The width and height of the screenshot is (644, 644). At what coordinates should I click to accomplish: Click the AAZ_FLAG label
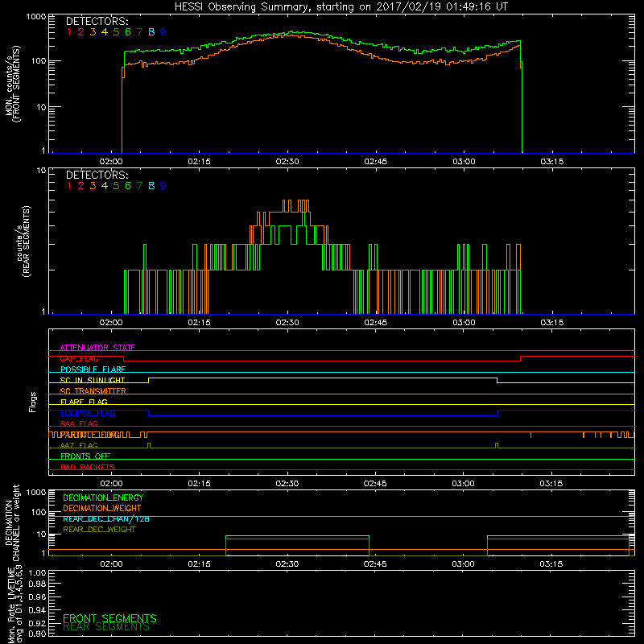pyautogui.click(x=79, y=445)
